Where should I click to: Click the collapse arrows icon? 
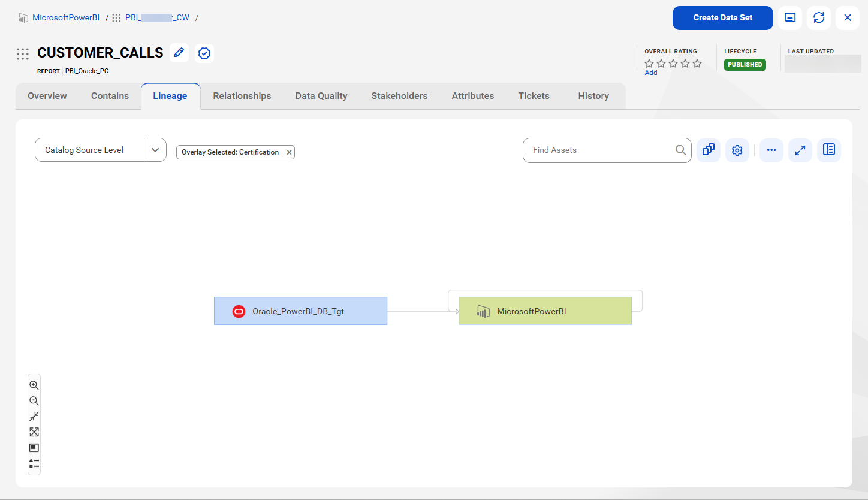(x=34, y=417)
